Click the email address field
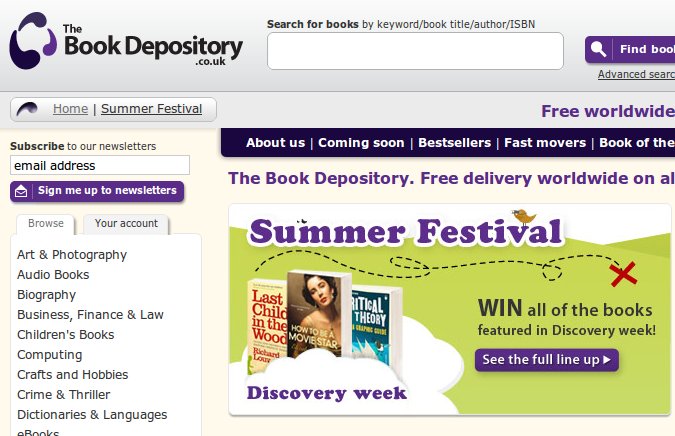The image size is (675, 436). tap(100, 165)
